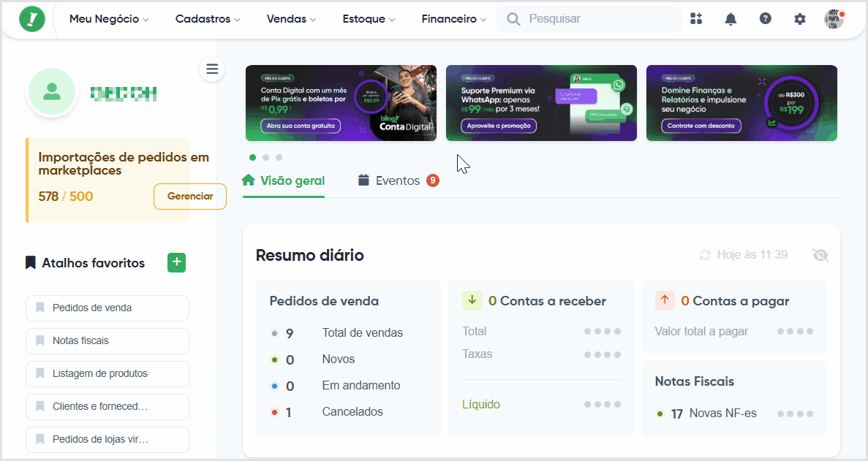Add a favorite shortcut with plus icon
This screenshot has height=461, width=868.
pyautogui.click(x=176, y=262)
